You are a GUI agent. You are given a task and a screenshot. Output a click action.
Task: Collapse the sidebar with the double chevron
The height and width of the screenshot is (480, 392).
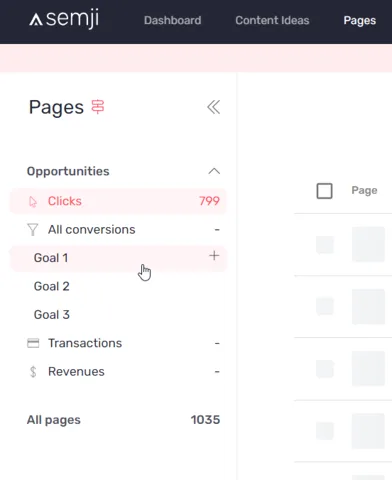[x=213, y=107]
